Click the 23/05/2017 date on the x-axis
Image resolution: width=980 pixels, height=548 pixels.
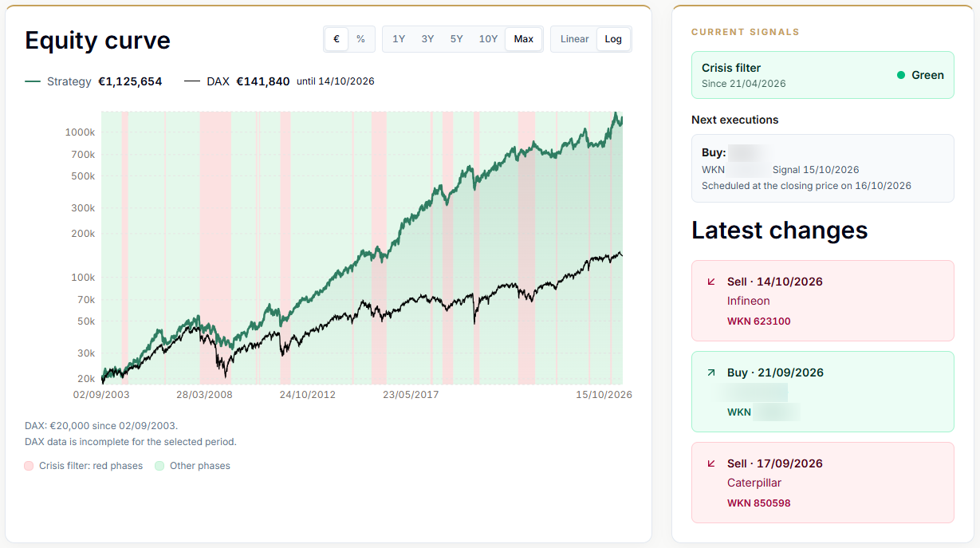click(x=411, y=395)
